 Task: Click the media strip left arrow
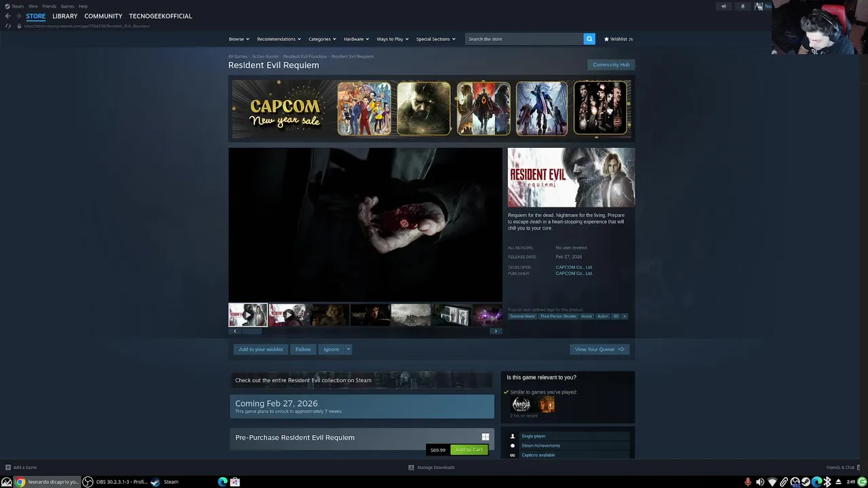pyautogui.click(x=235, y=331)
